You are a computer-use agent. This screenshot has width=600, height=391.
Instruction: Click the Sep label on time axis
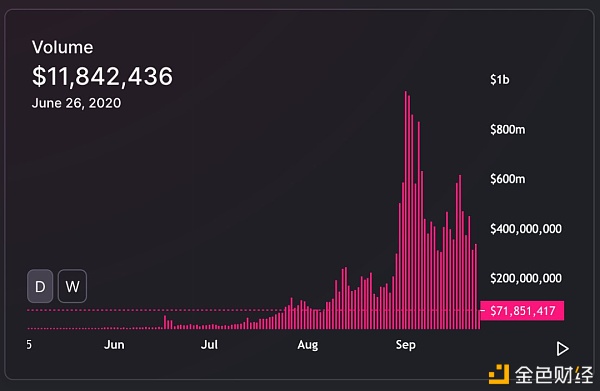click(406, 345)
